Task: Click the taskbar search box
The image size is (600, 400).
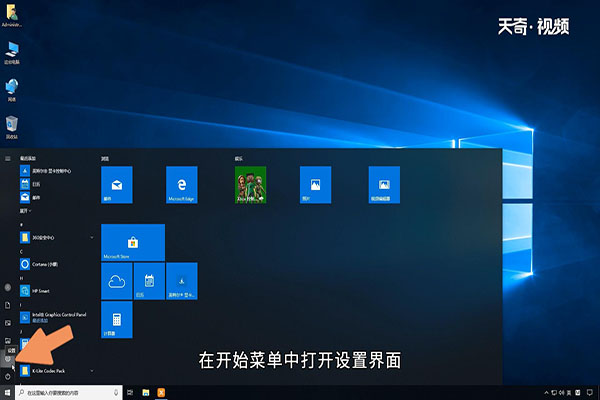Action: [69, 393]
